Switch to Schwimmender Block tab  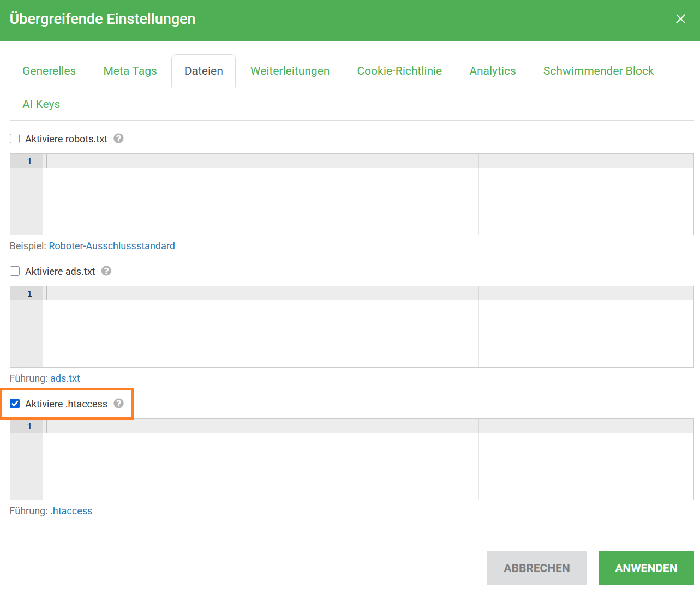[x=598, y=71]
